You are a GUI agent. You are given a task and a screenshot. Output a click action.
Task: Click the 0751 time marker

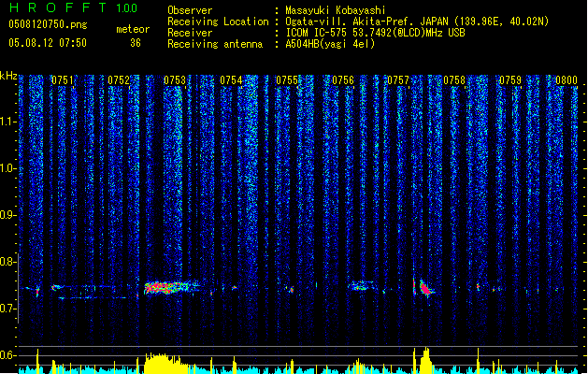coord(63,80)
